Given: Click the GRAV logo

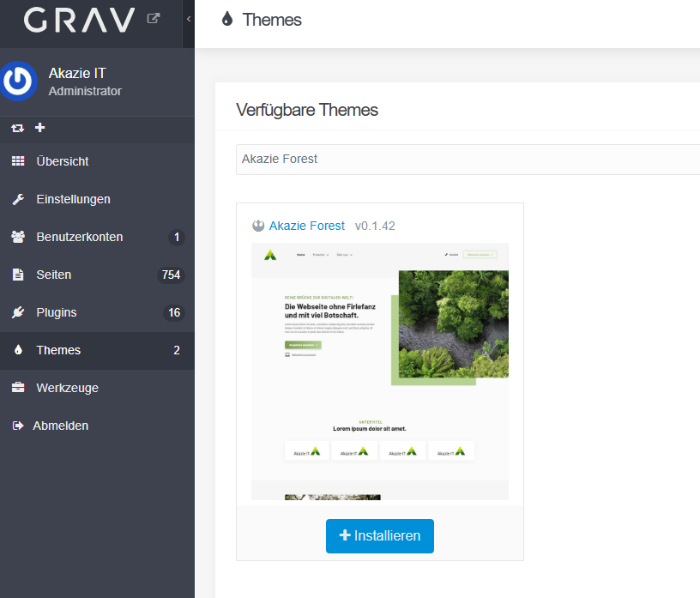Looking at the screenshot, I should click(79, 19).
